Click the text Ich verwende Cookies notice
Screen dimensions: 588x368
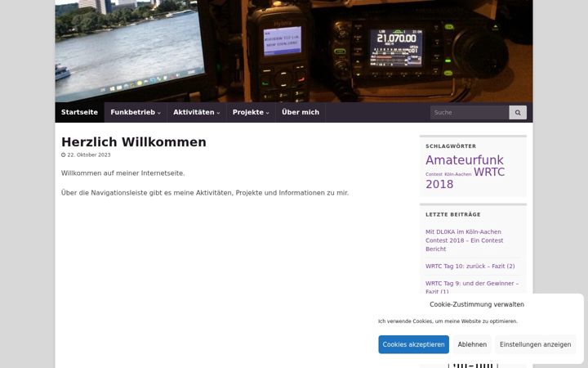click(448, 321)
